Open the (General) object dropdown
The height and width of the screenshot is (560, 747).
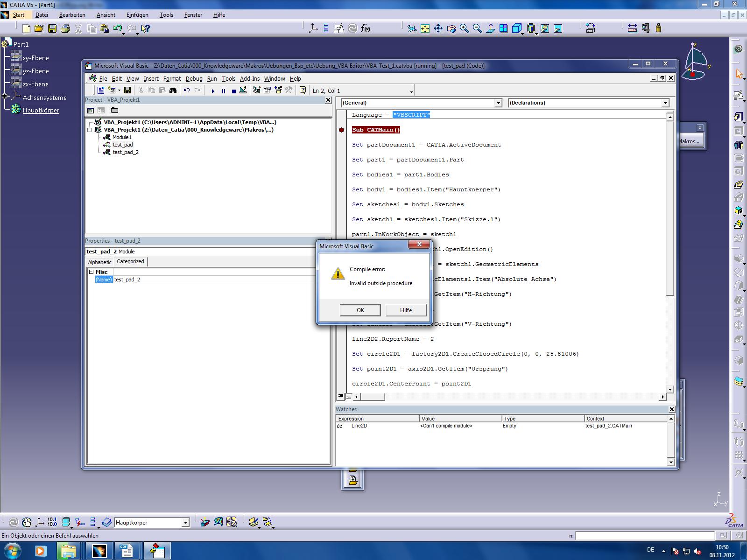pos(498,103)
